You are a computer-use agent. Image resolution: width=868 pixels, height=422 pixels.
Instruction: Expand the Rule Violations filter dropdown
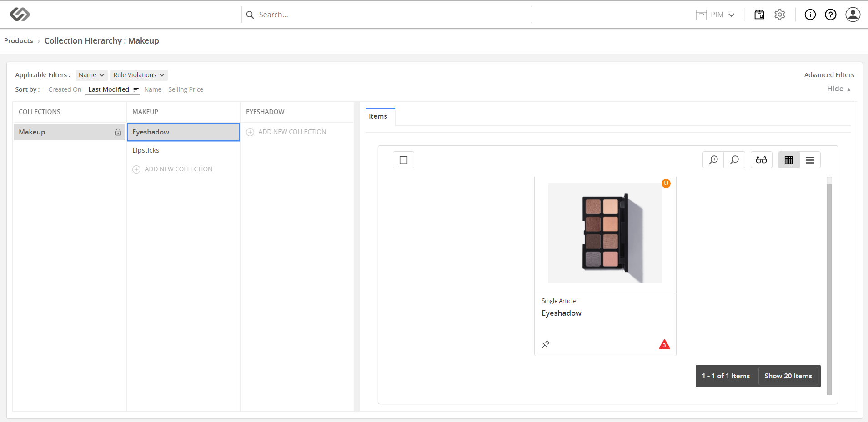[139, 75]
